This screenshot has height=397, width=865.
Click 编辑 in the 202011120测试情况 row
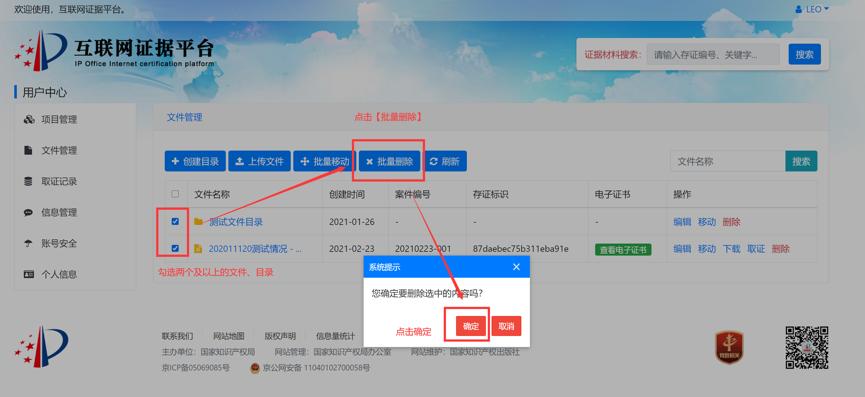coord(682,249)
